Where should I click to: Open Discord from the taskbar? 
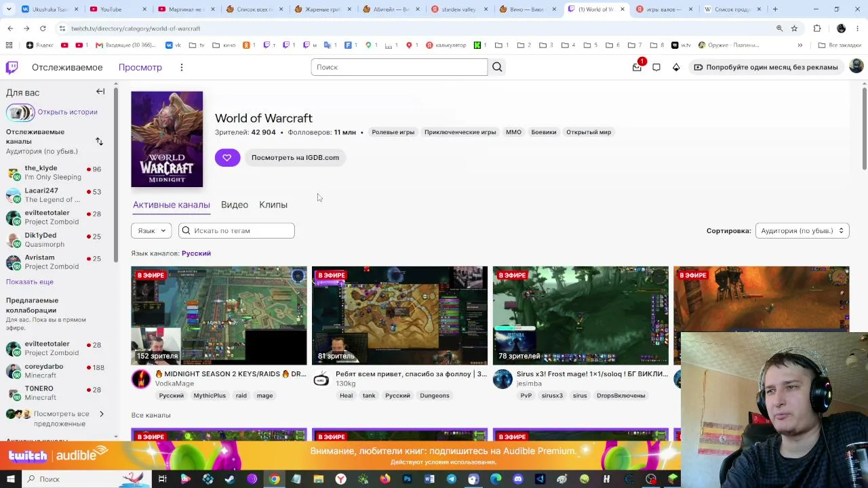(518, 479)
